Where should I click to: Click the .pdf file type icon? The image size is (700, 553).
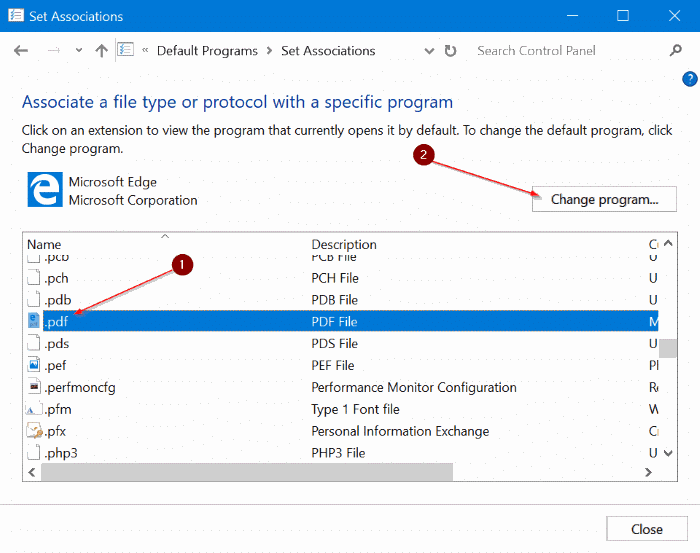[33, 320]
